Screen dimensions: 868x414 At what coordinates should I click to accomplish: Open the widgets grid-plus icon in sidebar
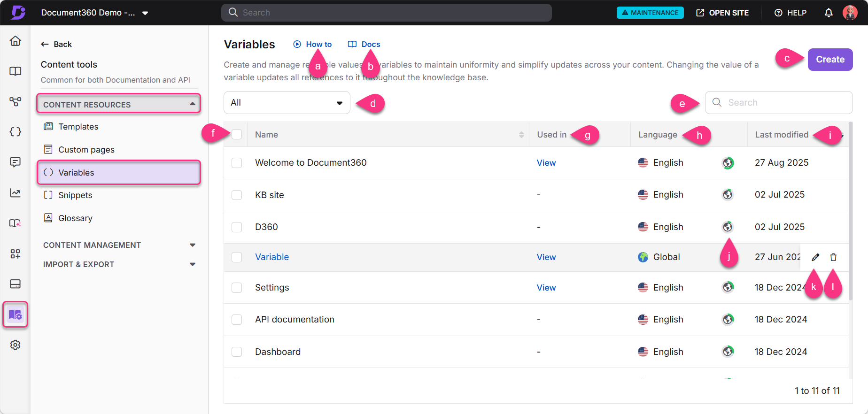[x=15, y=254]
